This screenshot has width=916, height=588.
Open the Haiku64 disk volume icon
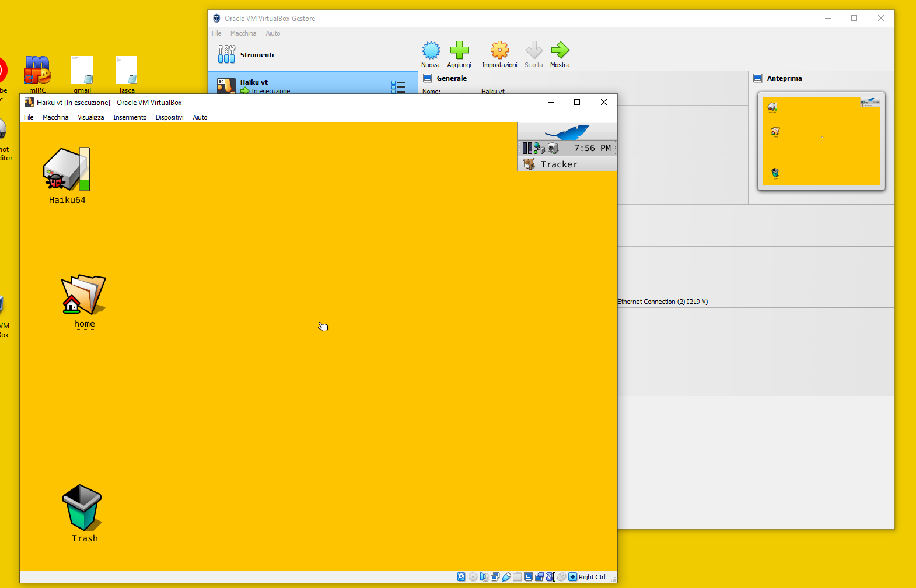click(67, 176)
